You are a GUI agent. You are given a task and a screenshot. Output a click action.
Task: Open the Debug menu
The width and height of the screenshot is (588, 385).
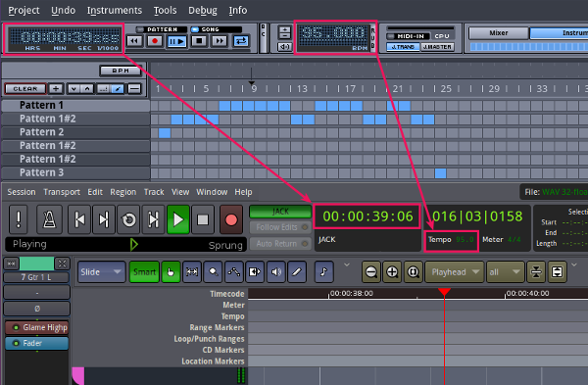point(203,10)
